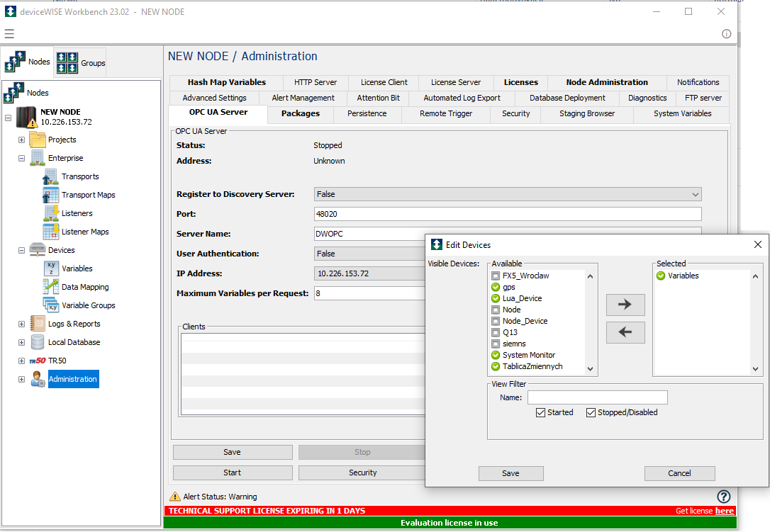This screenshot has height=532, width=770.
Task: Click the Start button
Action: [233, 472]
